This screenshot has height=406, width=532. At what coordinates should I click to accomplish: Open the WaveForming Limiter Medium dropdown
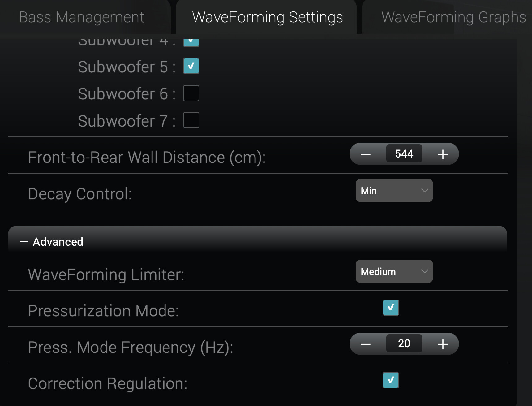pyautogui.click(x=394, y=271)
